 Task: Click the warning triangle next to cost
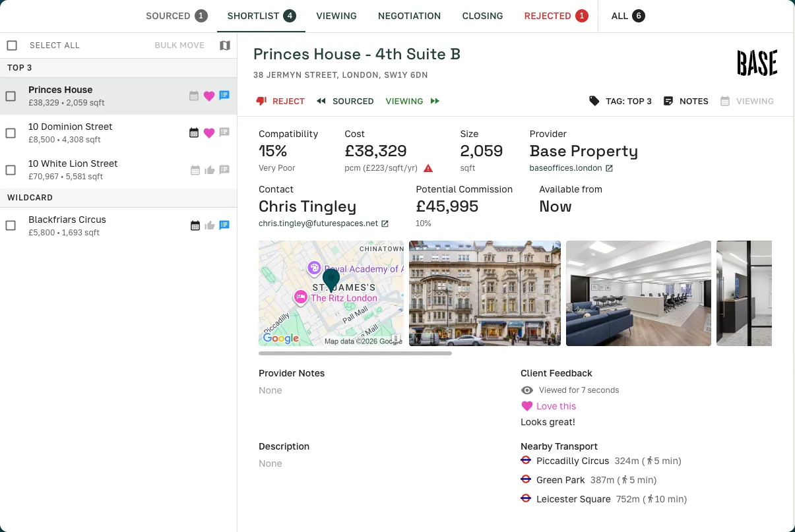pyautogui.click(x=428, y=168)
